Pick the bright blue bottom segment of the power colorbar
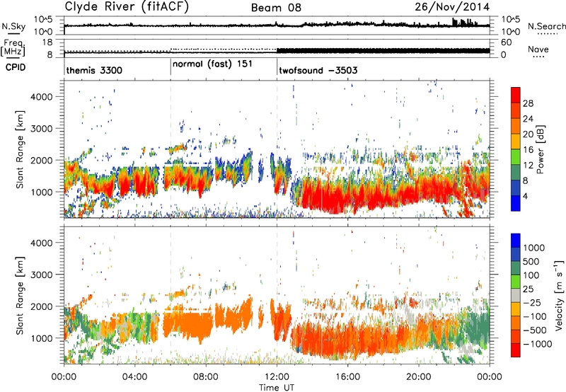This screenshot has width=566, height=392. [516, 204]
